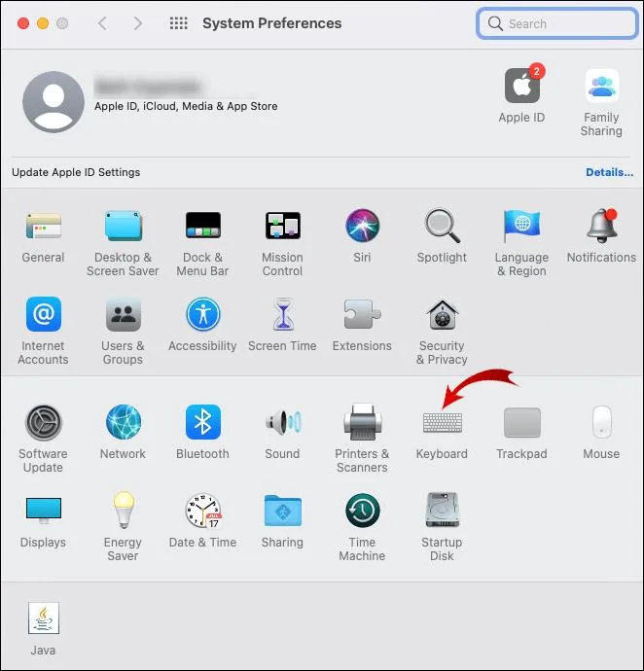The height and width of the screenshot is (671, 644).
Task: Open Mouse preferences
Action: 601,422
